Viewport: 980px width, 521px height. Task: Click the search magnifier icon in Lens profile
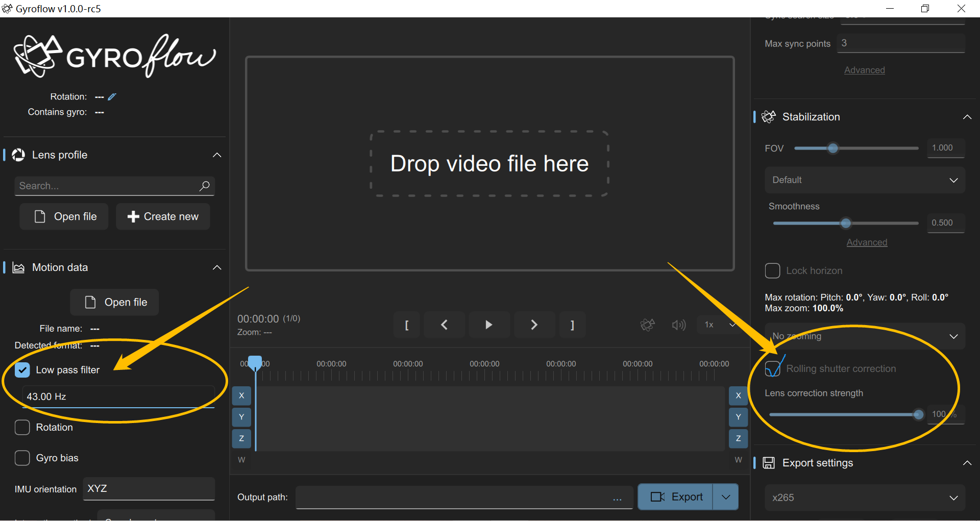[x=205, y=186]
